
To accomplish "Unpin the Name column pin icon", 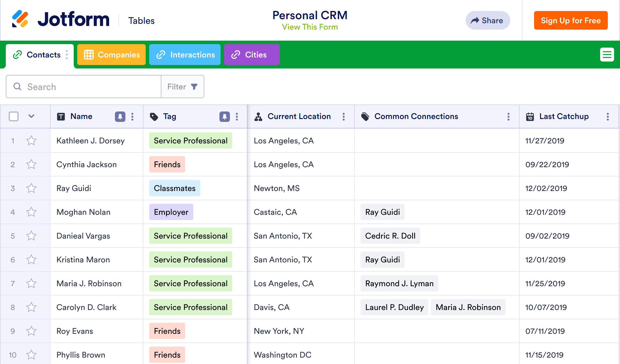I will click(120, 117).
